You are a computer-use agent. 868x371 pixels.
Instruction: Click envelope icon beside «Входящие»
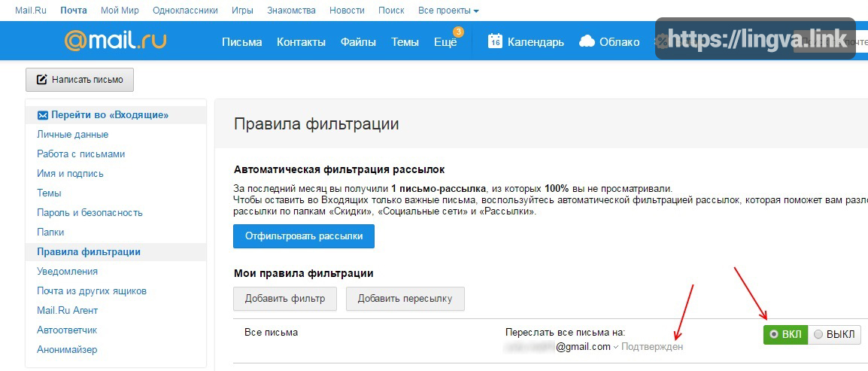coord(43,115)
